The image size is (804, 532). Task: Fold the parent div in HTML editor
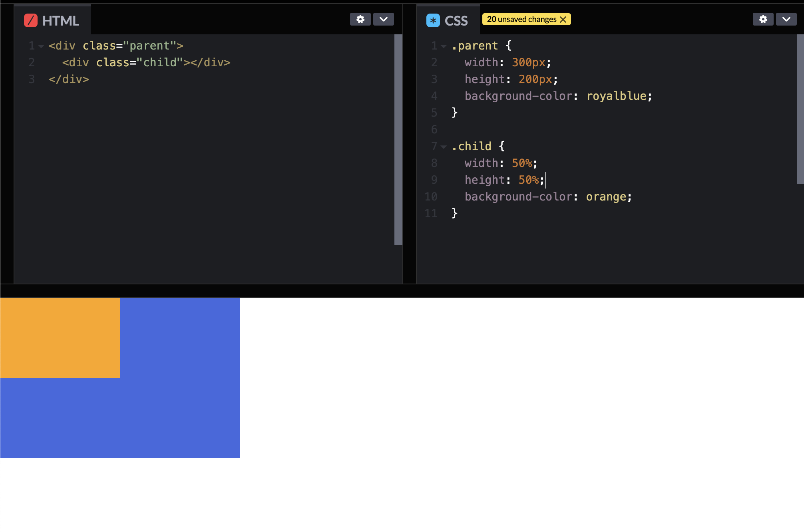(x=41, y=46)
